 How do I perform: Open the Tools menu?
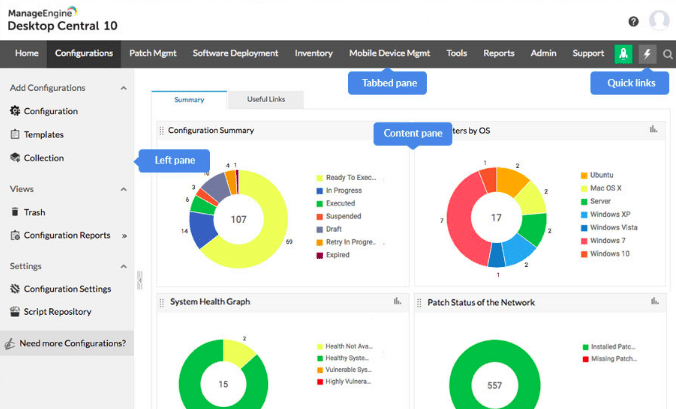pyautogui.click(x=457, y=53)
